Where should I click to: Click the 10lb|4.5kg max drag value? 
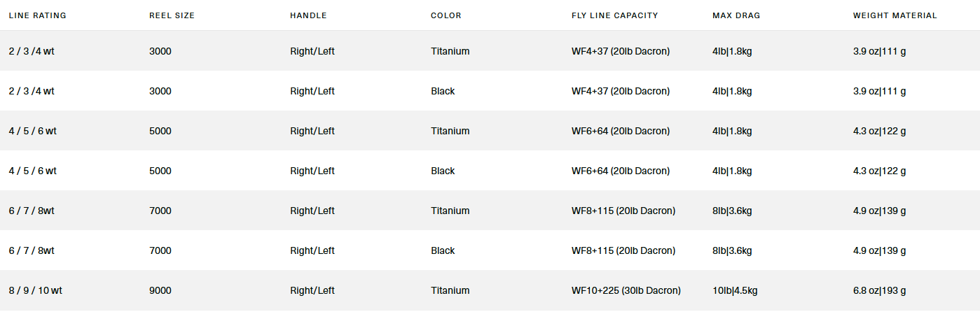(735, 290)
